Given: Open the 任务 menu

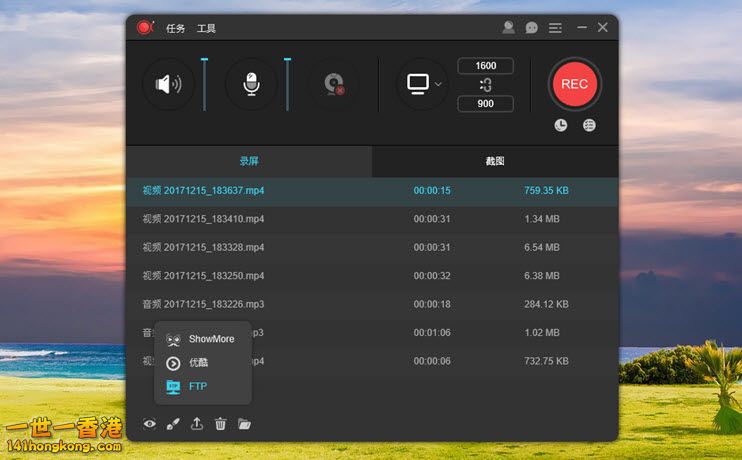Looking at the screenshot, I should tap(175, 28).
